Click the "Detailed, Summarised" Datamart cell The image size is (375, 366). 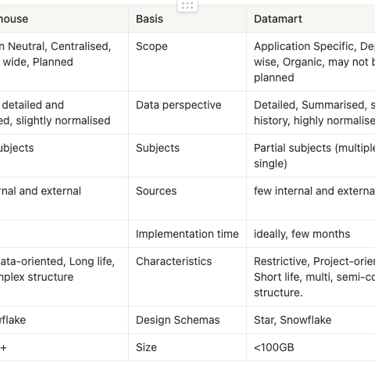(311, 113)
